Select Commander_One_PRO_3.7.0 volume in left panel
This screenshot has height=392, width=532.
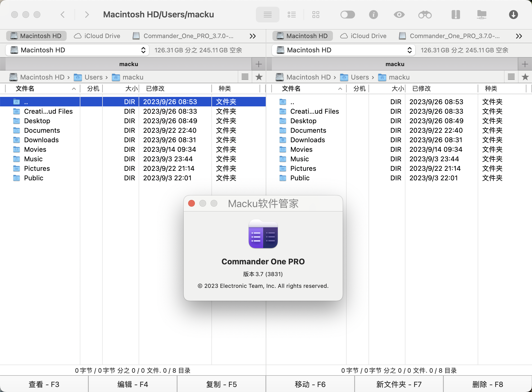[183, 36]
